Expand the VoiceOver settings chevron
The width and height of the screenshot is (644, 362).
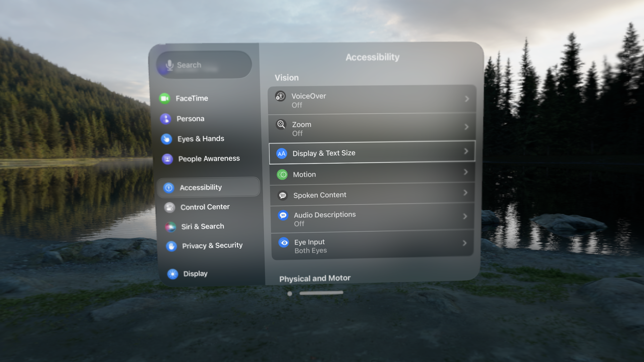tap(467, 99)
